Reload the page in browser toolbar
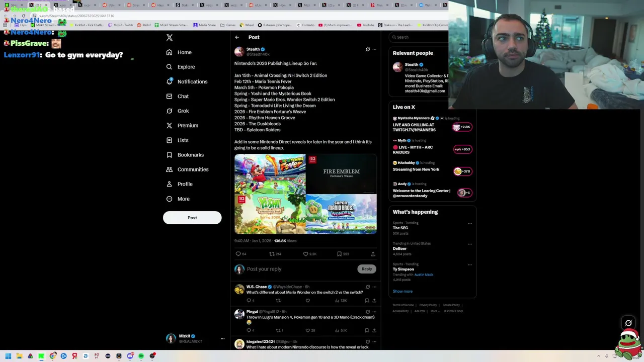 24,16
